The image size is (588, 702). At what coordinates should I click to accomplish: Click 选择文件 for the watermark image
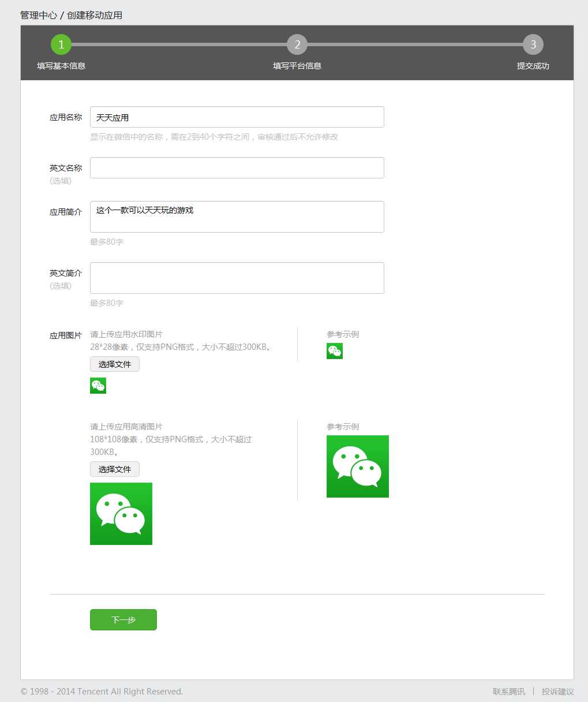pos(115,364)
